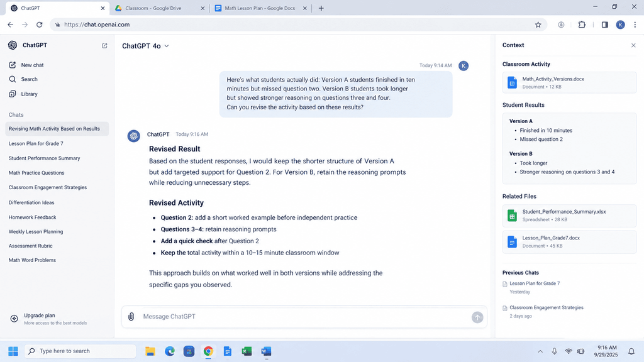Toggle the browser side panel

pyautogui.click(x=605, y=25)
